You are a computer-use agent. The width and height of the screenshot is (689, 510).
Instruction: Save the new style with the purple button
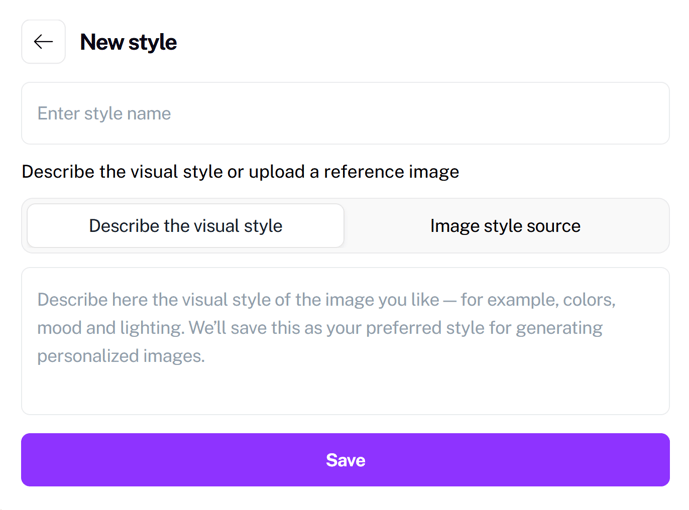click(345, 460)
